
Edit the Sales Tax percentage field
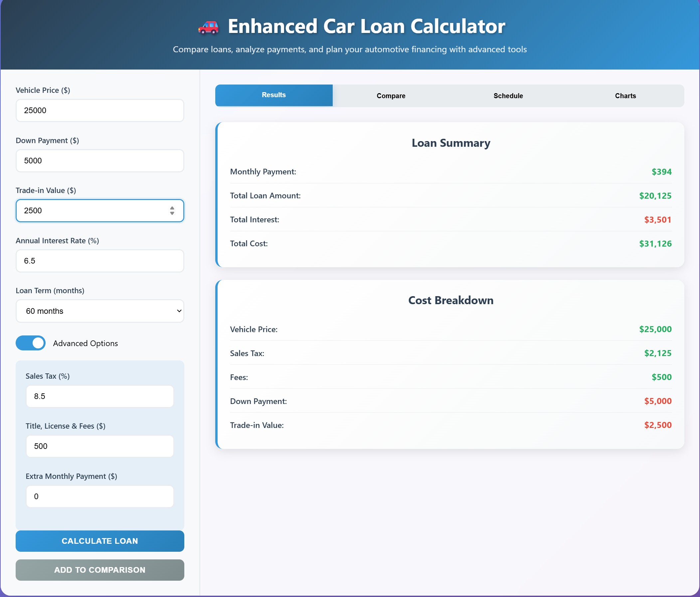coord(100,396)
